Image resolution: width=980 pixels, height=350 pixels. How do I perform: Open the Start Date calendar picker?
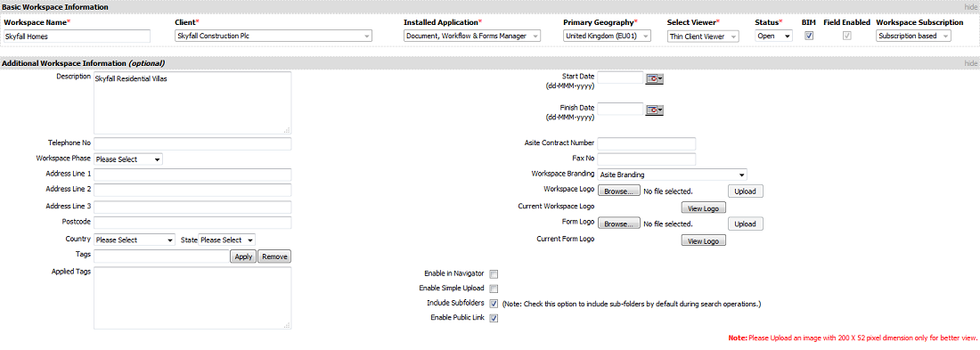[x=654, y=78]
